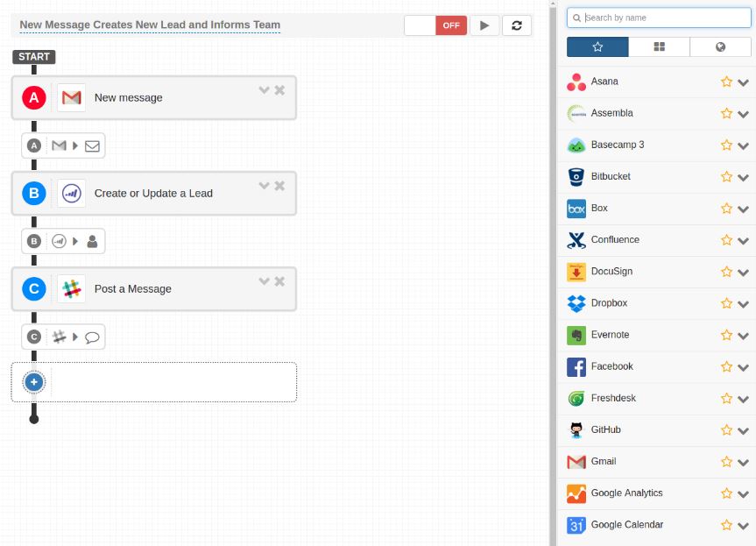Select the Facebook icon
The height and width of the screenshot is (546, 756).
576,367
